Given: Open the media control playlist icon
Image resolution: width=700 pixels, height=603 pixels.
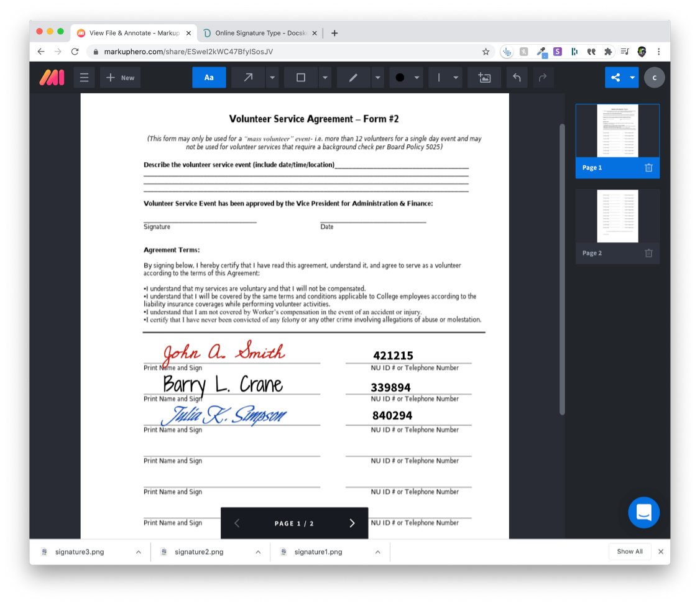Looking at the screenshot, I should click(625, 52).
